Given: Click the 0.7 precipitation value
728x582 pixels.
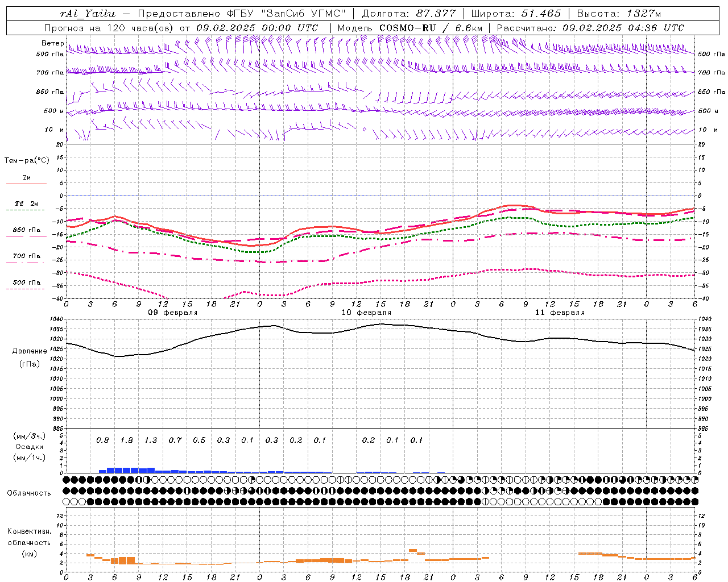Looking at the screenshot, I should click(x=175, y=440).
